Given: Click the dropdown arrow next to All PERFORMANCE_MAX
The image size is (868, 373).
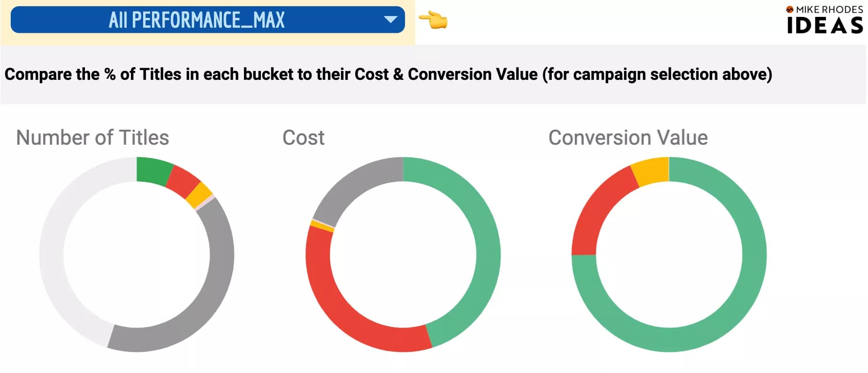Looking at the screenshot, I should point(390,20).
